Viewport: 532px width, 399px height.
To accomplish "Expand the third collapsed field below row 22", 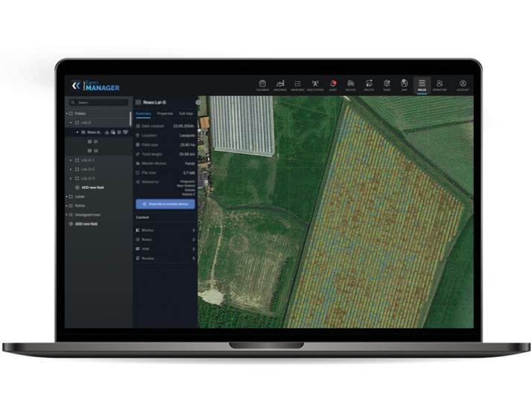I will pyautogui.click(x=71, y=179).
